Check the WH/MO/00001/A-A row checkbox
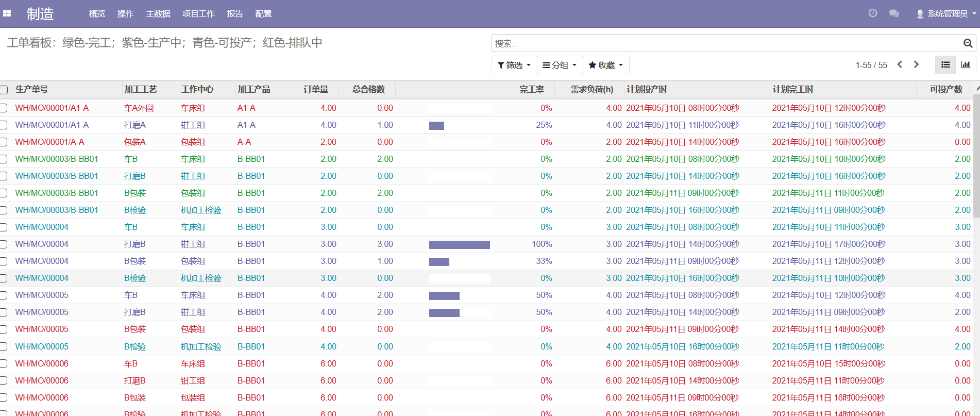 click(x=4, y=142)
